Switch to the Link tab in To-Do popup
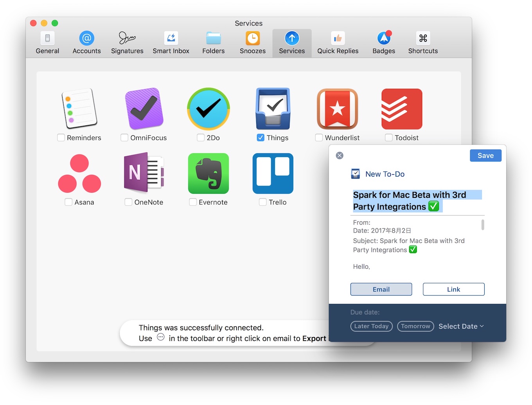Image resolution: width=532 pixels, height=405 pixels. click(x=453, y=289)
